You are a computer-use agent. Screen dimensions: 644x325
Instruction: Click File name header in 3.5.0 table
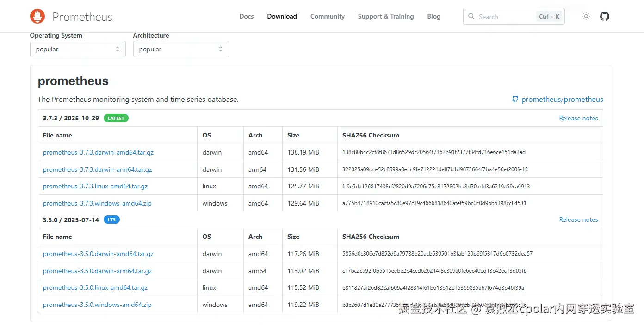click(57, 237)
